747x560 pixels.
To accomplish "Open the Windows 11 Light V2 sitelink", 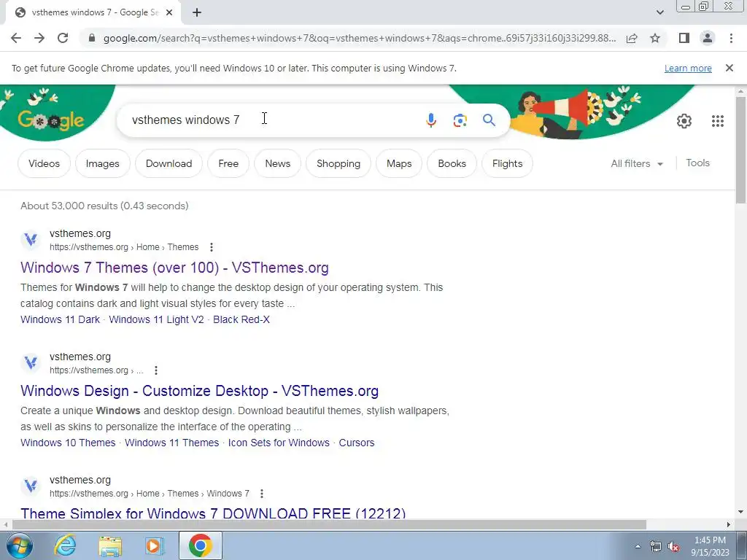I will click(156, 319).
